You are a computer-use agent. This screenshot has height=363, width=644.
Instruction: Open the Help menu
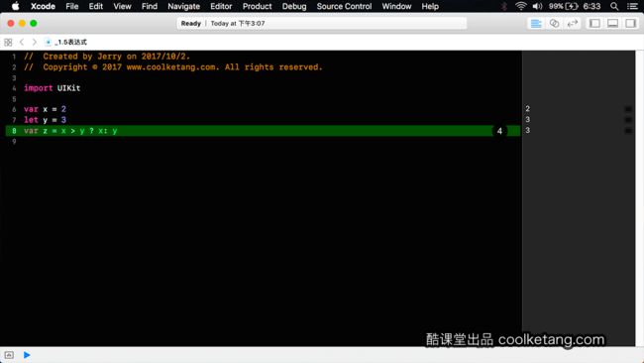point(430,6)
